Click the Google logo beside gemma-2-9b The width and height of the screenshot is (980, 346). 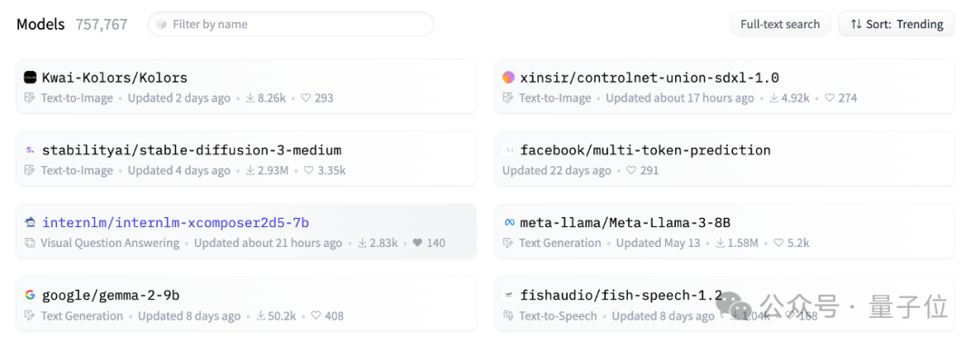coord(30,295)
